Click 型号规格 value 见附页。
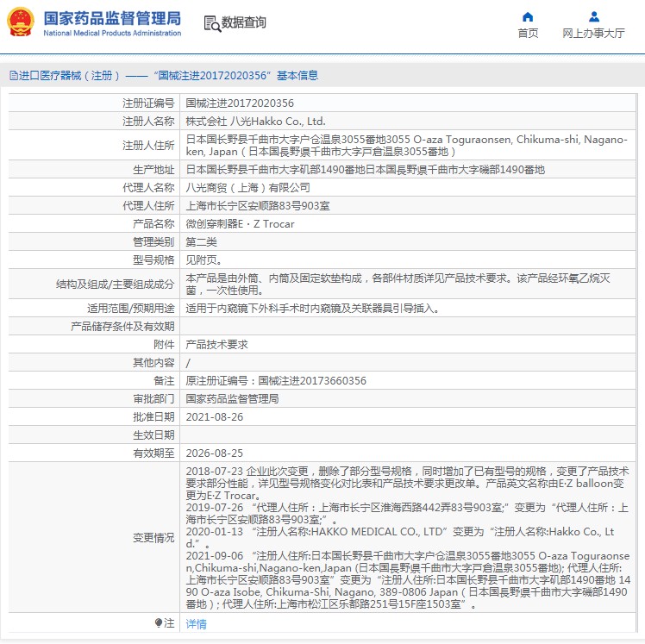The width and height of the screenshot is (645, 644). (x=204, y=259)
